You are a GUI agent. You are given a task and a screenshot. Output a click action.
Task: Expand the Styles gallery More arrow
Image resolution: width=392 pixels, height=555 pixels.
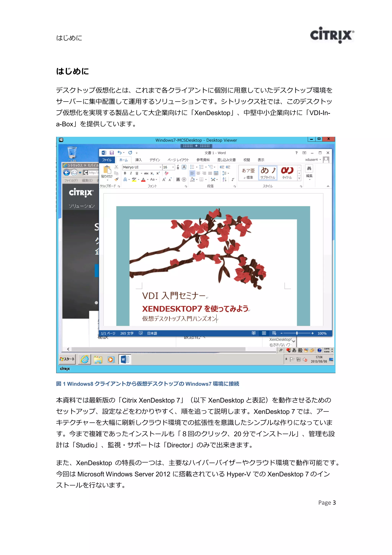(299, 178)
